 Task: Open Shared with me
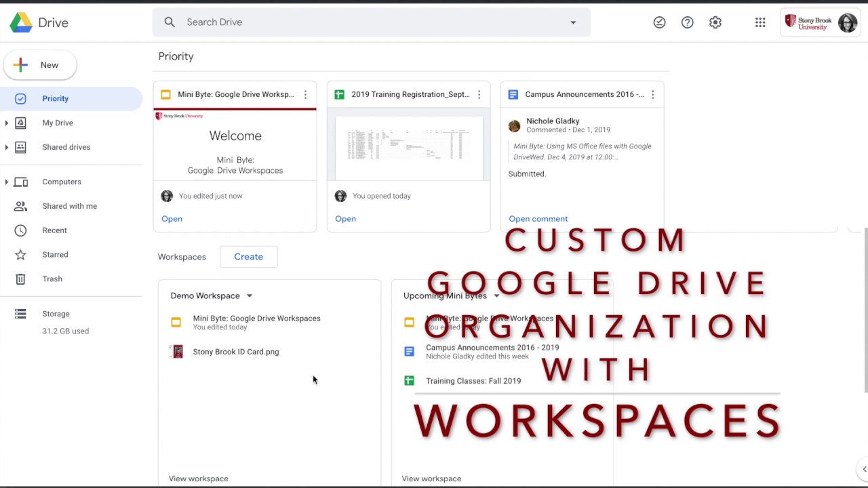(x=71, y=206)
